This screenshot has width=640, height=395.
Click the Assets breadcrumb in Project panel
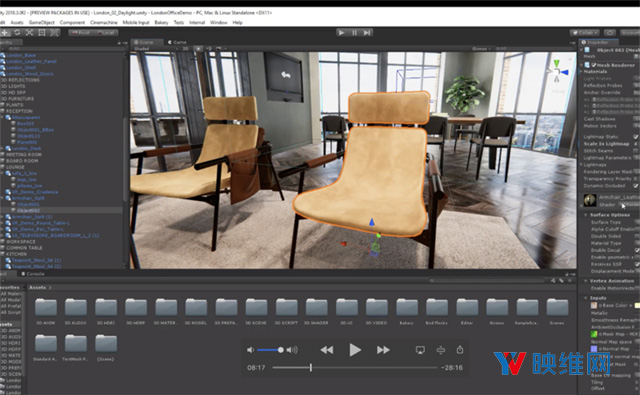37,287
